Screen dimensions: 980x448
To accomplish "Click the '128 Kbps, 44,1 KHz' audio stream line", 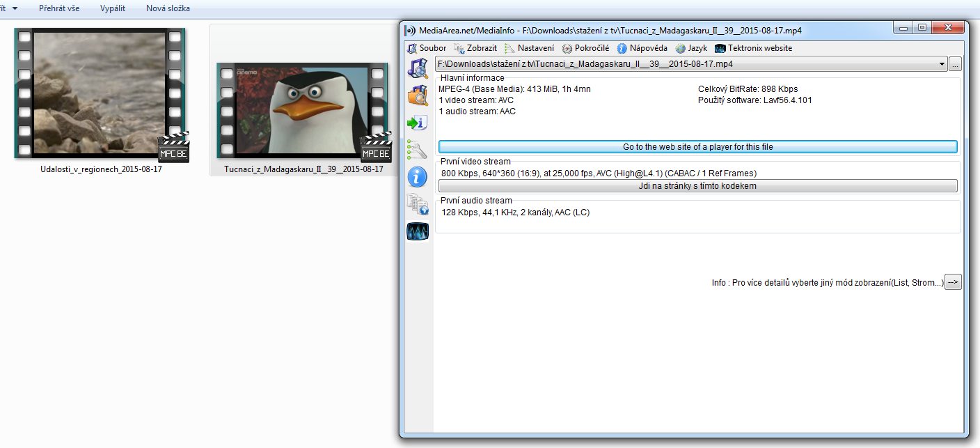I will (x=515, y=213).
